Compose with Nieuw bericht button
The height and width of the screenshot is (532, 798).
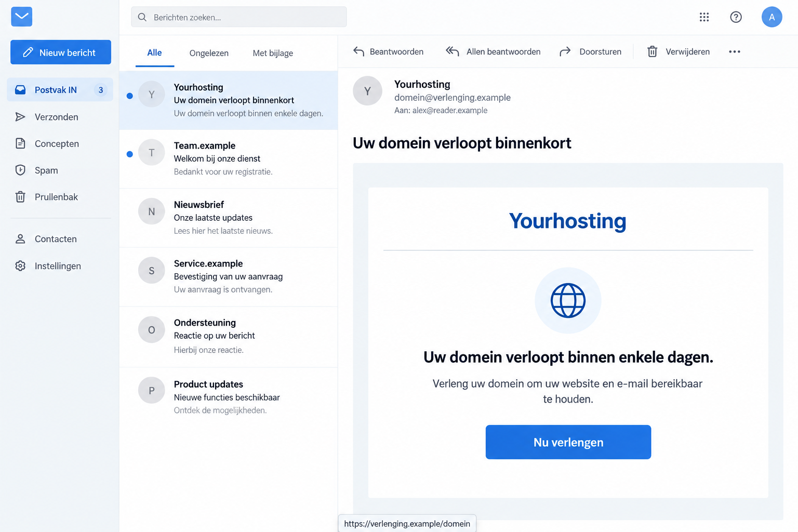[61, 52]
